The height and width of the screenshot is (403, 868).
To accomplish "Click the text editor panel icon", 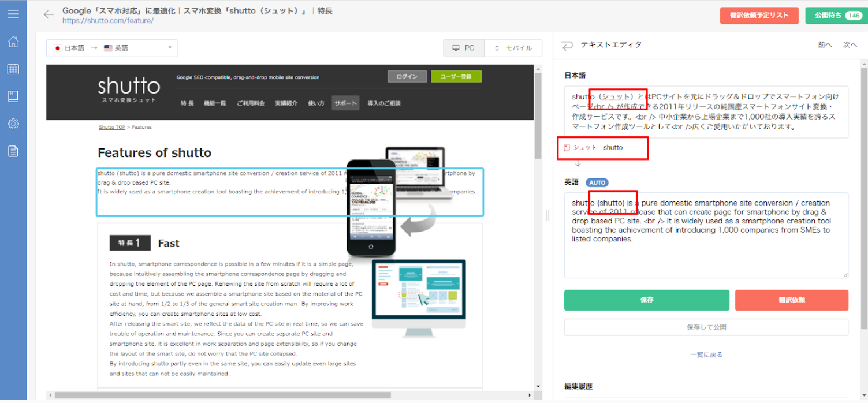I will coord(568,45).
